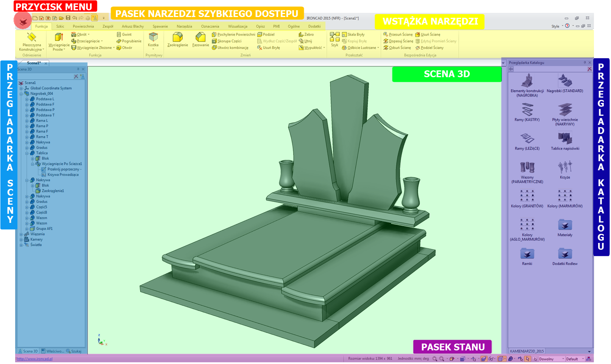Toggle the Scena 3D panel pin

pyautogui.click(x=78, y=69)
